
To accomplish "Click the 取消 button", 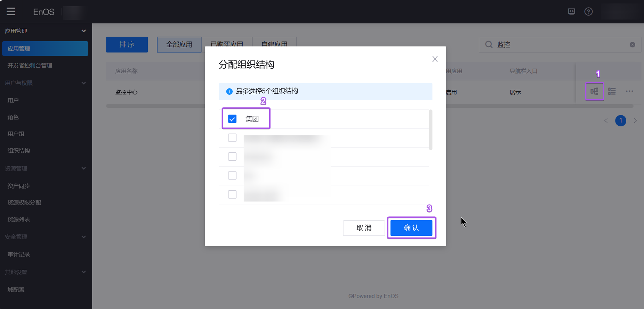I will coord(364,228).
